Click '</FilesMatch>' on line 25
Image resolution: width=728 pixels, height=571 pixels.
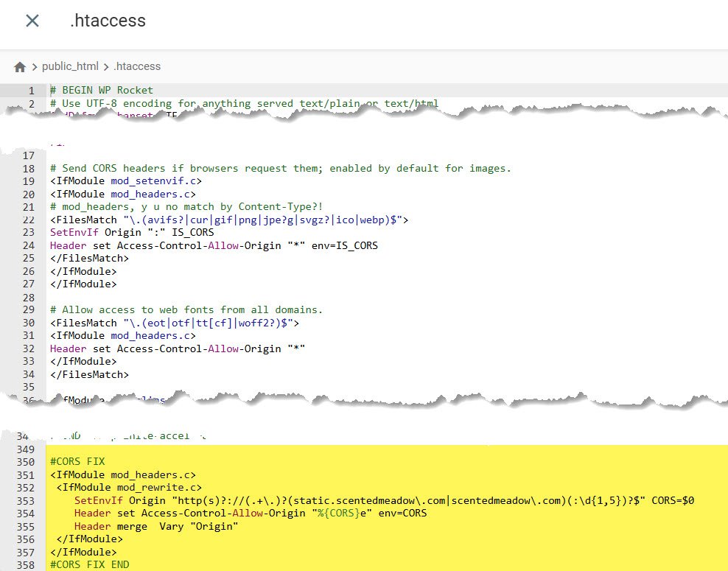(90, 258)
